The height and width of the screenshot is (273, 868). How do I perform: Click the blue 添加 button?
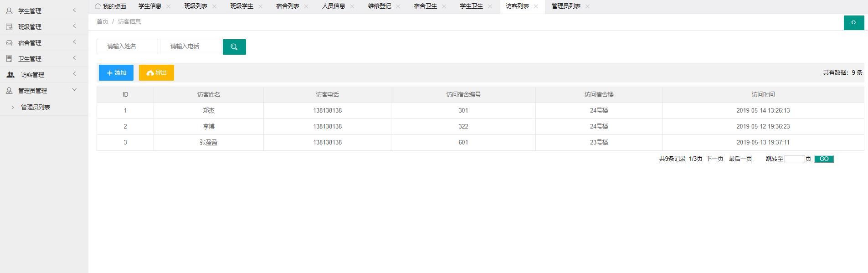click(x=116, y=72)
